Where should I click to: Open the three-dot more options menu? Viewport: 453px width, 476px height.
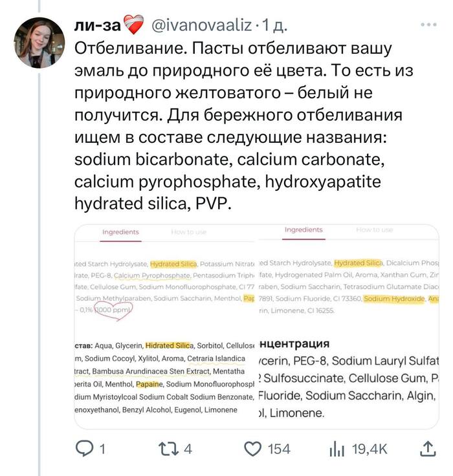click(428, 26)
